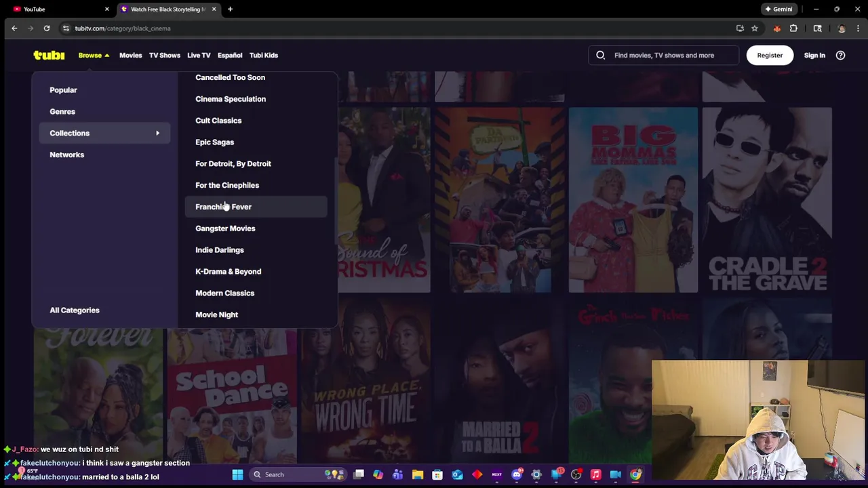This screenshot has width=868, height=488.
Task: Launch Copilot from the taskbar
Action: (378, 474)
